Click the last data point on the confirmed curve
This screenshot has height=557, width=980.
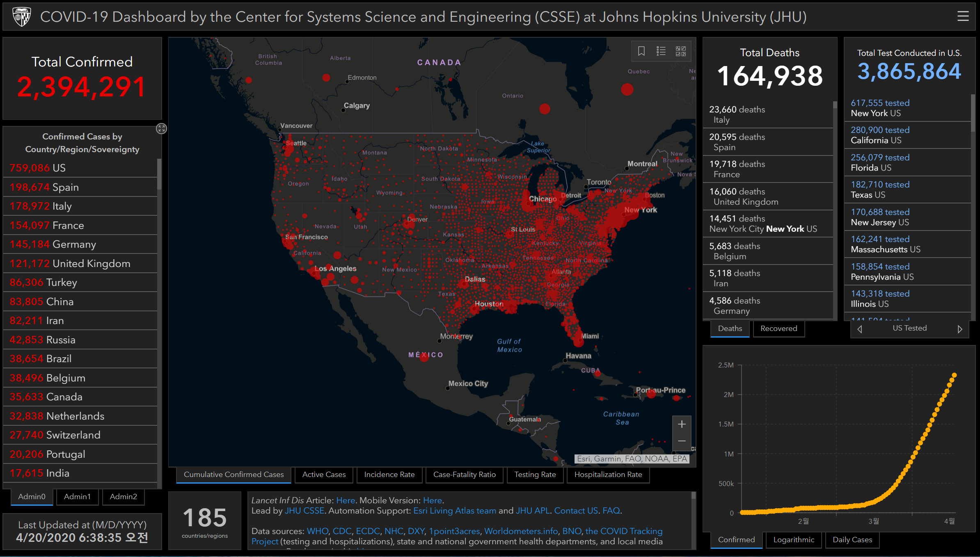tap(954, 375)
